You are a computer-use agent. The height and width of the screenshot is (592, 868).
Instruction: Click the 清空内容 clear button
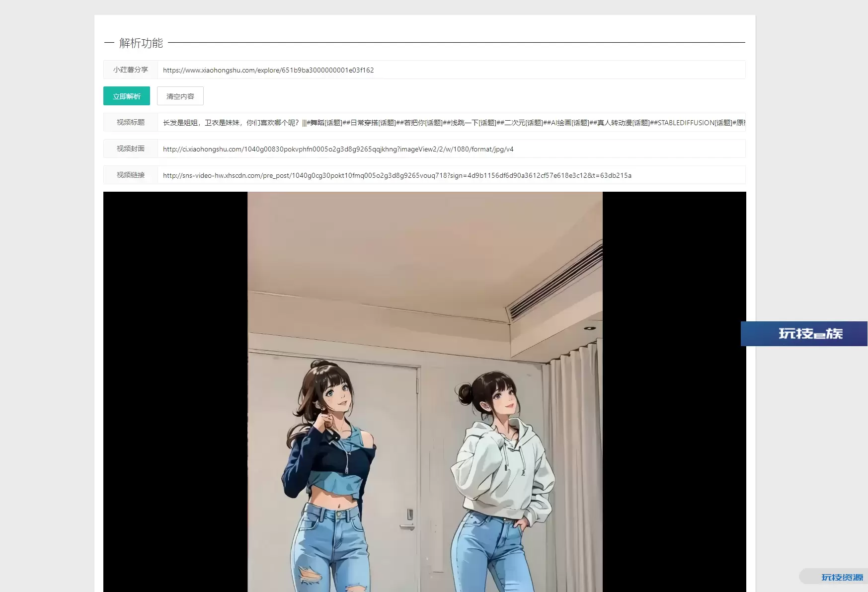click(180, 96)
